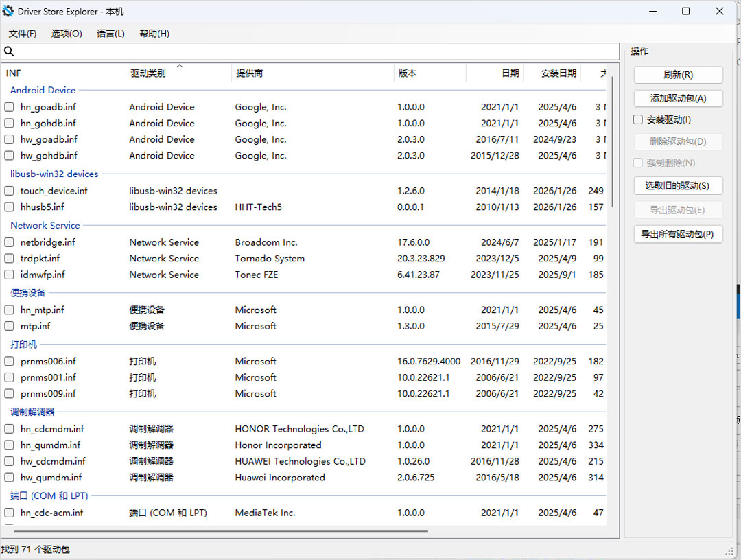Click the horizontal scrollbar under the driver list

(x=220, y=530)
